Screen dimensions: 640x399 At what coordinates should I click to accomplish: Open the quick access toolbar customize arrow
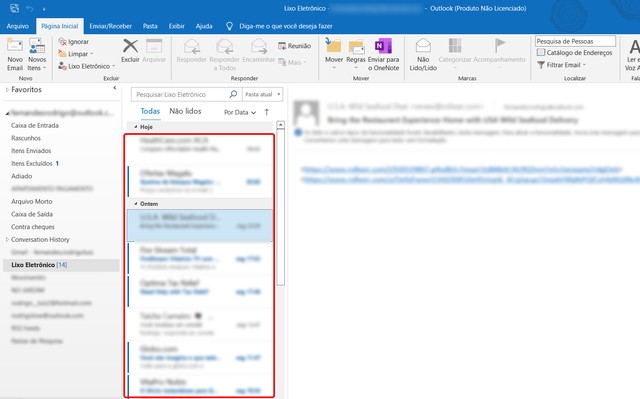click(x=44, y=9)
